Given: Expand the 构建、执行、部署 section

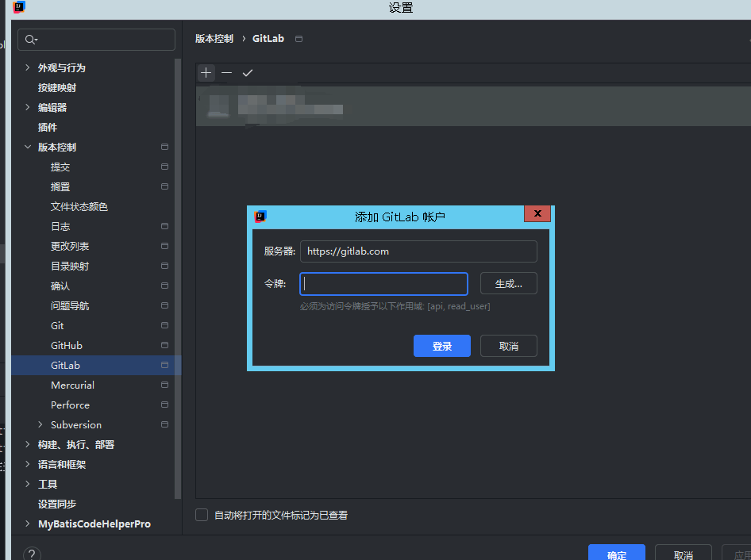Looking at the screenshot, I should click(28, 445).
